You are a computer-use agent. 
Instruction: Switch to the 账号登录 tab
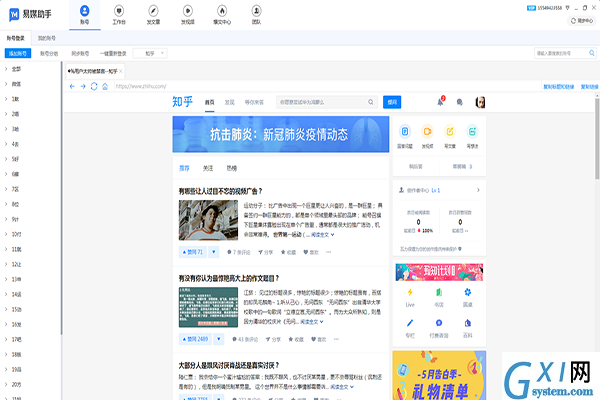15,38
